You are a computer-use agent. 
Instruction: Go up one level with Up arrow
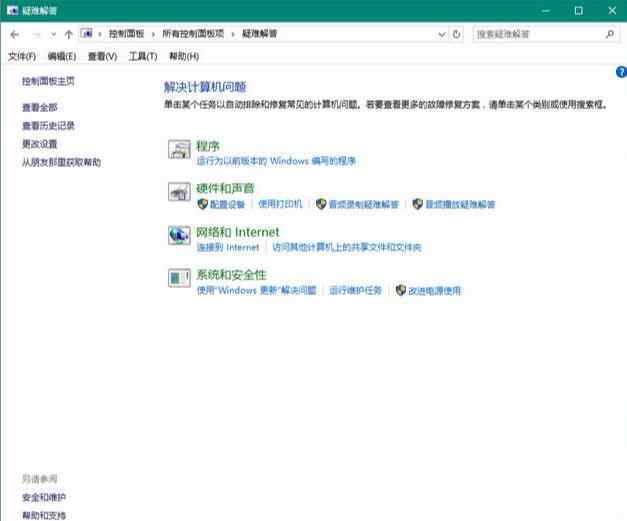click(x=68, y=35)
